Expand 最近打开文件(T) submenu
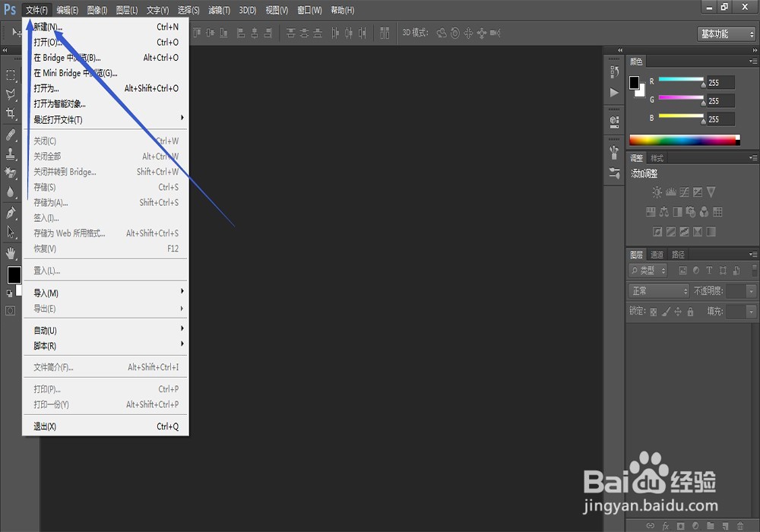 [106, 119]
